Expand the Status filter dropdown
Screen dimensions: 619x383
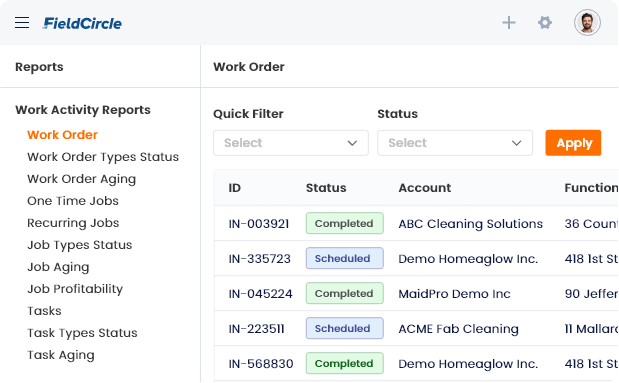pyautogui.click(x=455, y=143)
